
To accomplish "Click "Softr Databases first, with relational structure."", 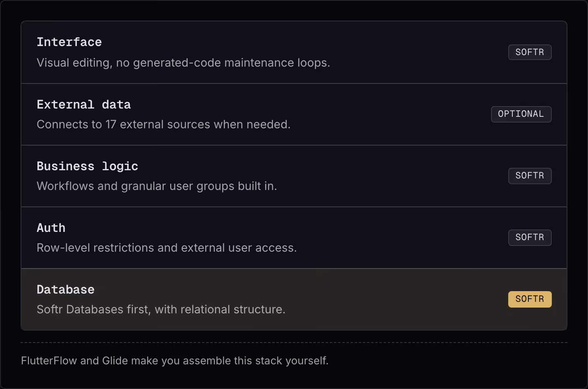I will 161,309.
